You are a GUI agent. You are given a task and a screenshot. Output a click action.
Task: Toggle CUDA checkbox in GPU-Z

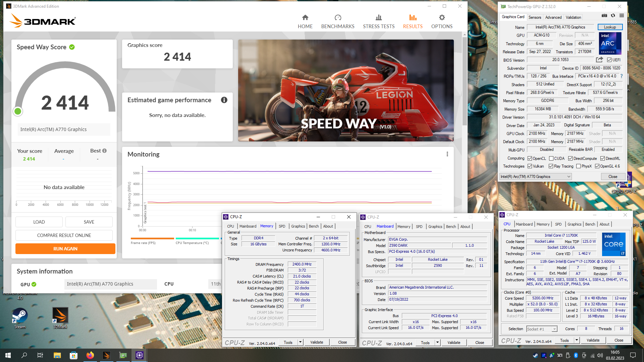pyautogui.click(x=551, y=159)
